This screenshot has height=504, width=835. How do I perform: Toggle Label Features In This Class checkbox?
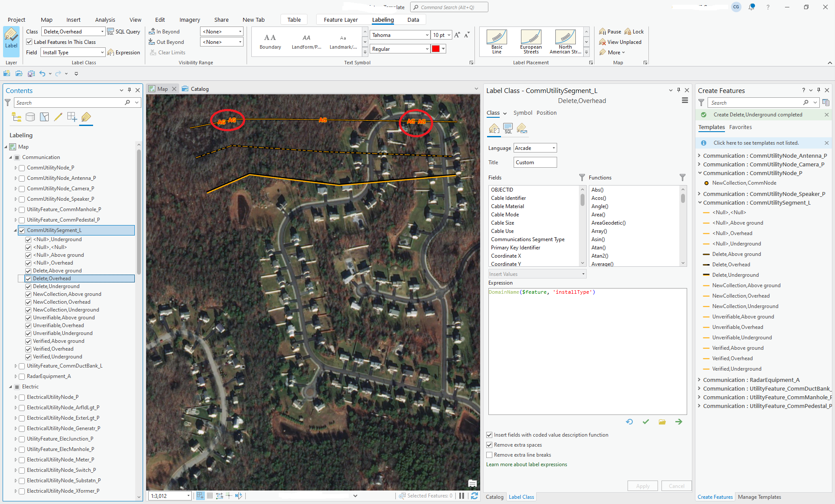(x=30, y=42)
